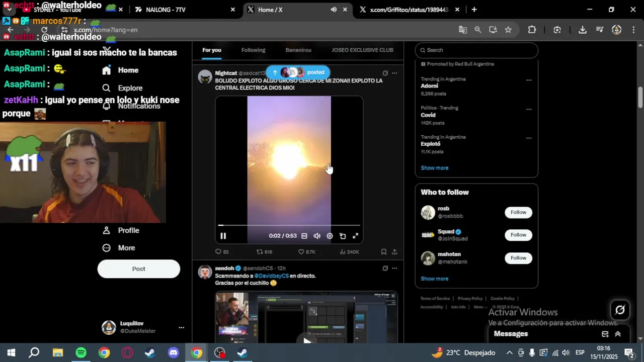This screenshot has width=644, height=362.
Task: Open Grok icon on Nightcat post
Action: [x=385, y=73]
